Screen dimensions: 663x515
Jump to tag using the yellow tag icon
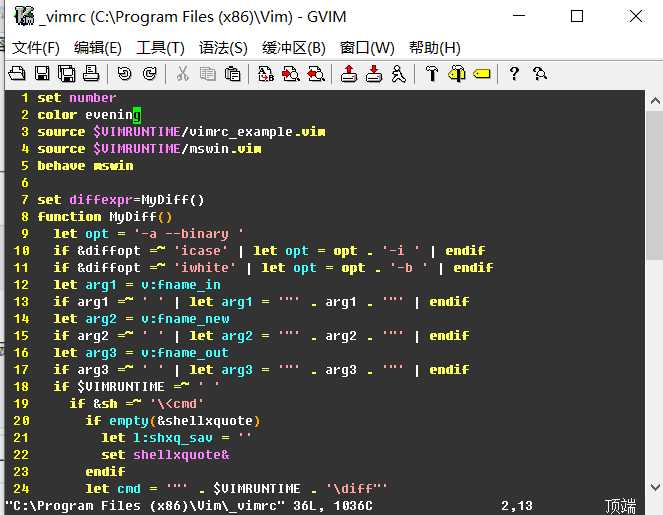[482, 74]
